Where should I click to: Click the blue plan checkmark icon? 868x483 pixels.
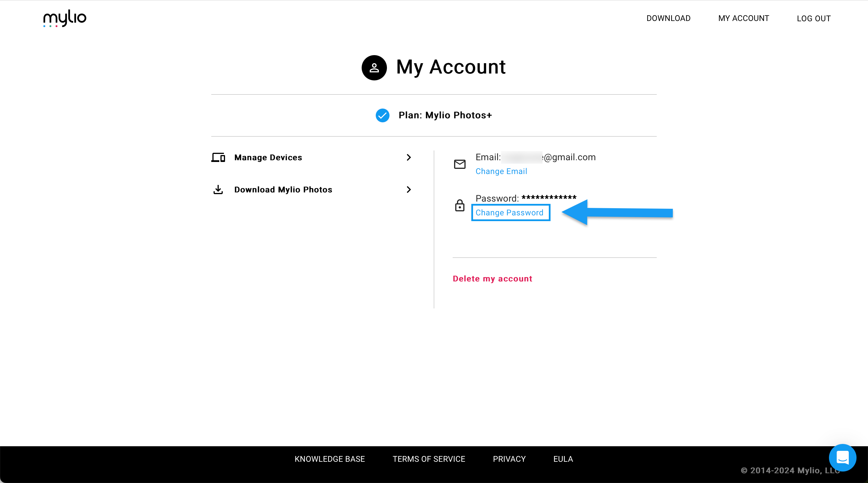point(382,116)
